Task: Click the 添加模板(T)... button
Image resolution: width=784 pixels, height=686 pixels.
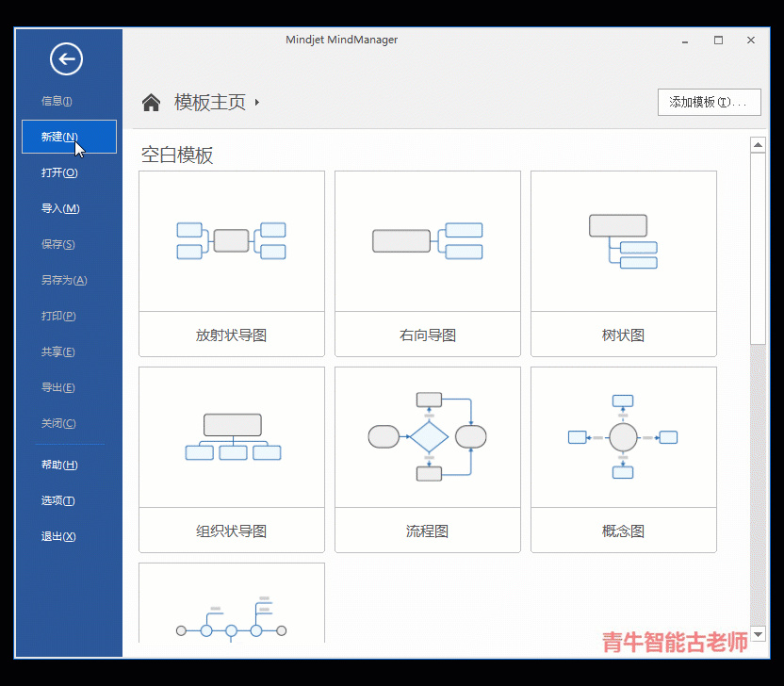Action: click(709, 103)
